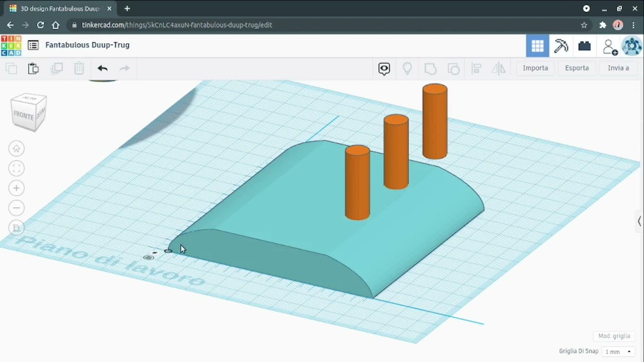Select the middle orange cylinder
The width and height of the screenshot is (644, 362).
tap(396, 152)
